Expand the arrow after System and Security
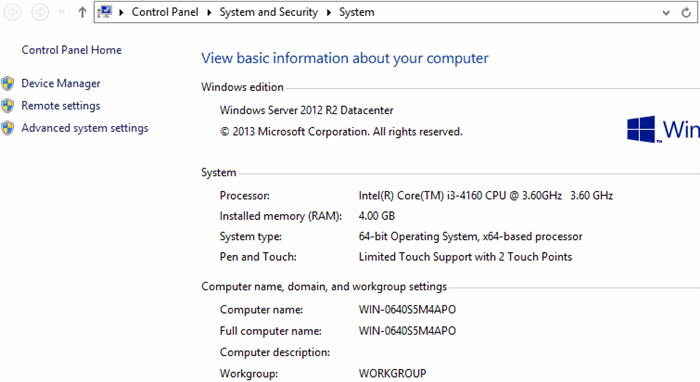Screen dimensions: 700x382 coord(329,12)
